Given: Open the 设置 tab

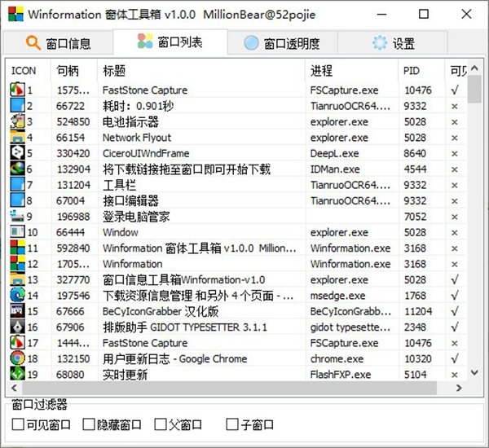Looking at the screenshot, I should click(x=394, y=44).
